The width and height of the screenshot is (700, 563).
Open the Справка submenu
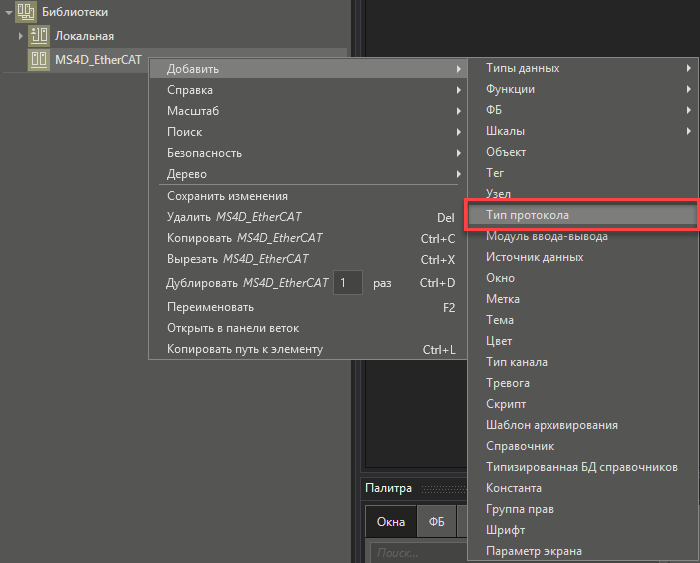(308, 90)
